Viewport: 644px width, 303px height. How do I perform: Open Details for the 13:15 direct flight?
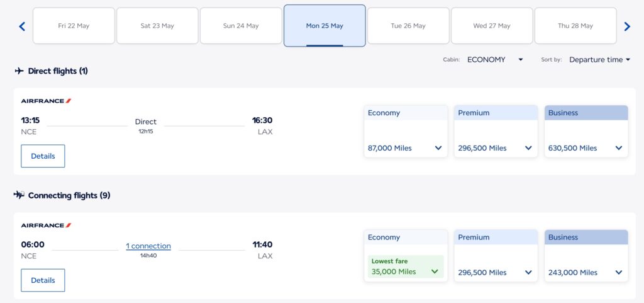pyautogui.click(x=43, y=156)
